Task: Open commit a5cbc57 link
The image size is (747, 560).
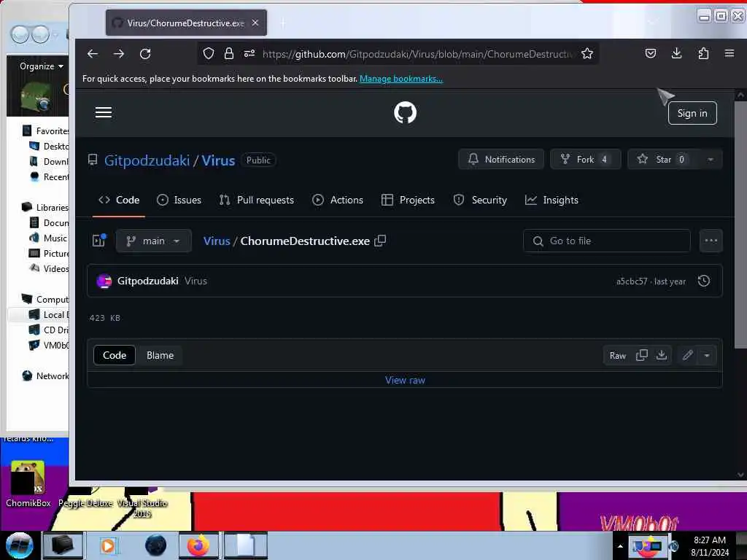Action: pos(632,281)
